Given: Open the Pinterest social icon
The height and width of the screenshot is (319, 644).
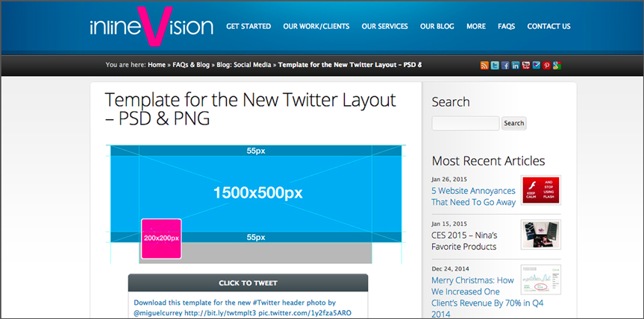Looking at the screenshot, I should tap(547, 65).
